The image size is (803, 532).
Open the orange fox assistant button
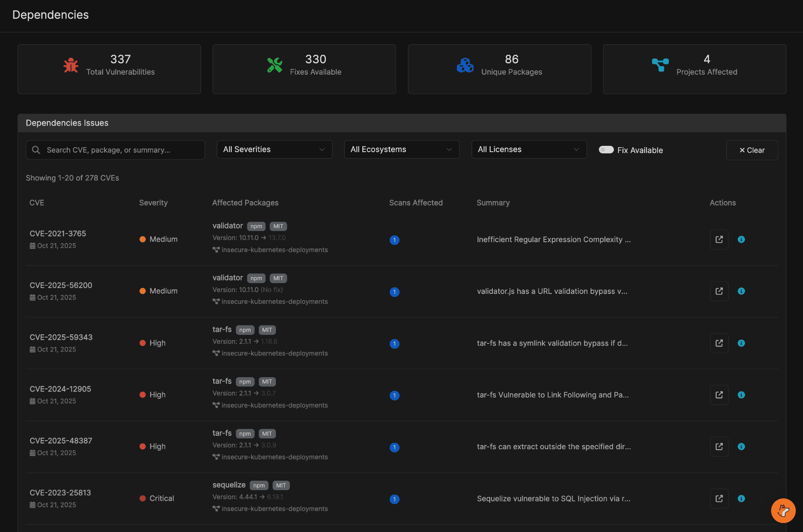tap(783, 510)
